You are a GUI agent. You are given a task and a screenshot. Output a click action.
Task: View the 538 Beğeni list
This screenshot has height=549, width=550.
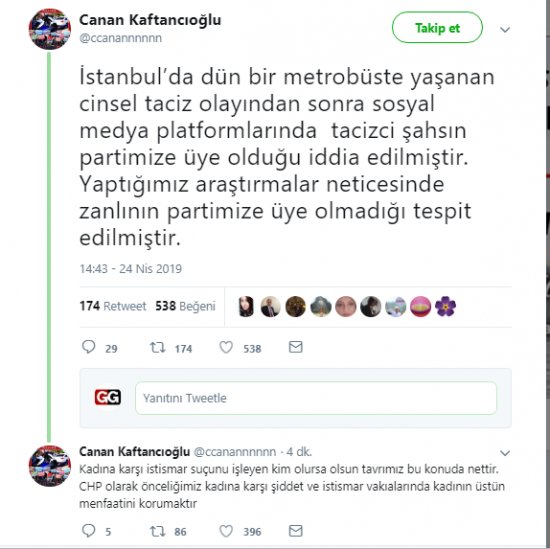click(185, 306)
